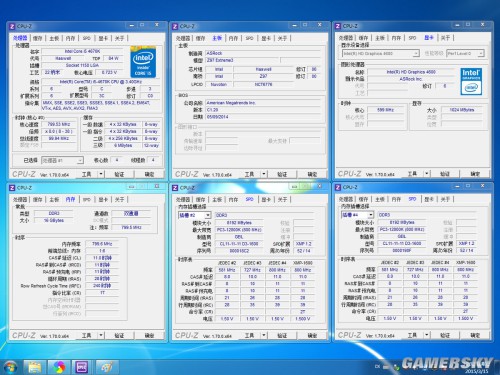The width and height of the screenshot is (500, 375).
Task: Click CPU-Z title icon of the ASRock mainboard window
Action: point(175,26)
